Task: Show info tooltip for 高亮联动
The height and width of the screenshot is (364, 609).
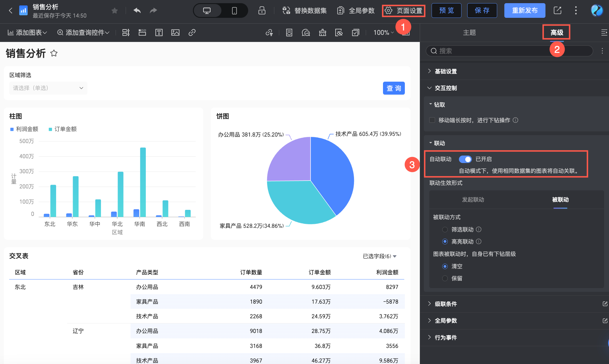Action: click(478, 242)
